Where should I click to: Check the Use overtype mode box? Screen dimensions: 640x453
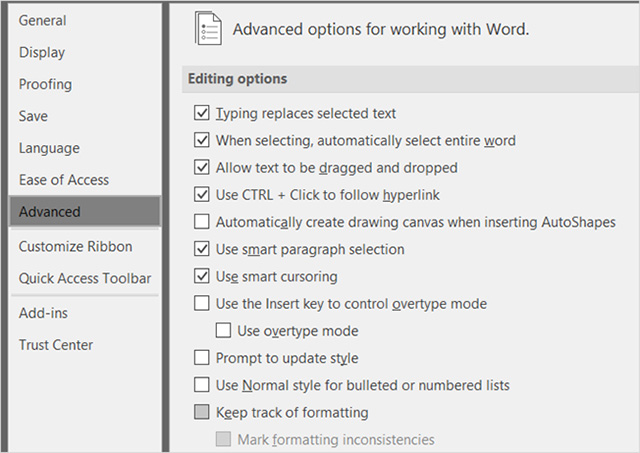click(224, 331)
